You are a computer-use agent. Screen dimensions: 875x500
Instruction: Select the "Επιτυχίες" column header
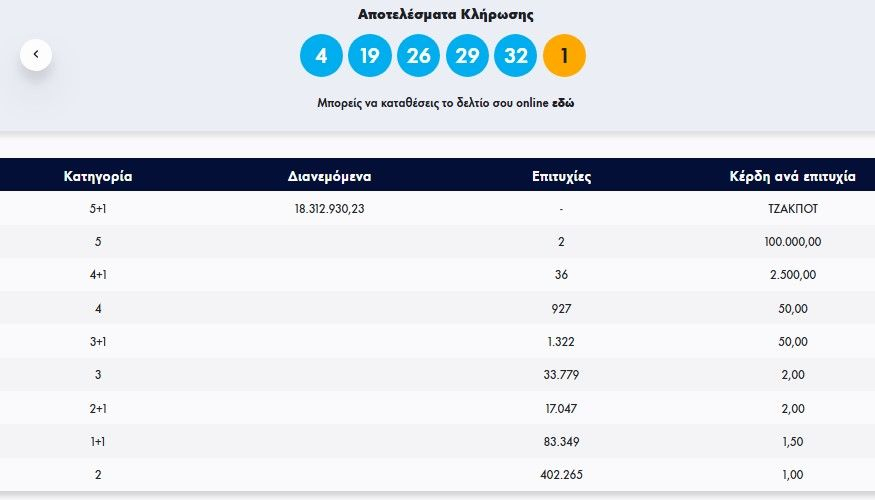point(562,176)
